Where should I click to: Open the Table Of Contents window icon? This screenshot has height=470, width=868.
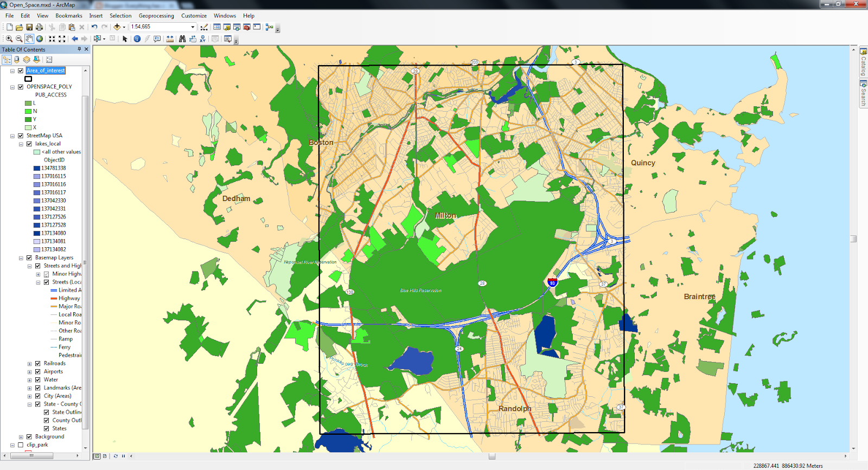coord(217,27)
